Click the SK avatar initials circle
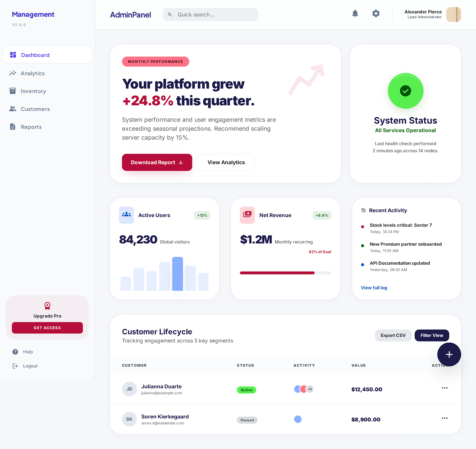The height and width of the screenshot is (449, 476). pos(129,419)
